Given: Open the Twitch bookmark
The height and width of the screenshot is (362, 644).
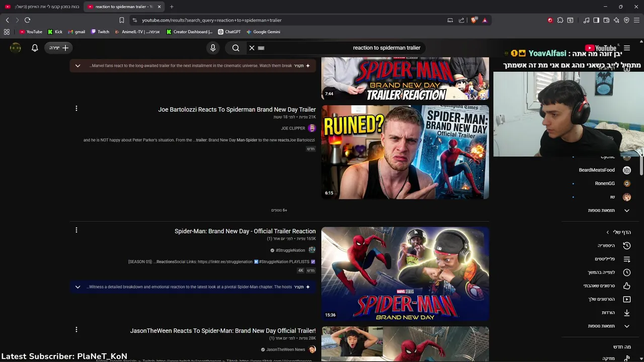Looking at the screenshot, I should (x=100, y=32).
